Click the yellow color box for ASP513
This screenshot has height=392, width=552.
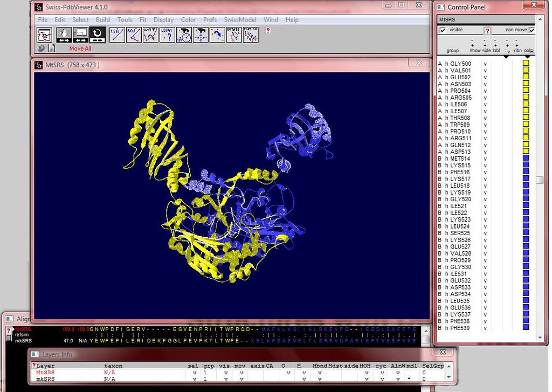[526, 151]
